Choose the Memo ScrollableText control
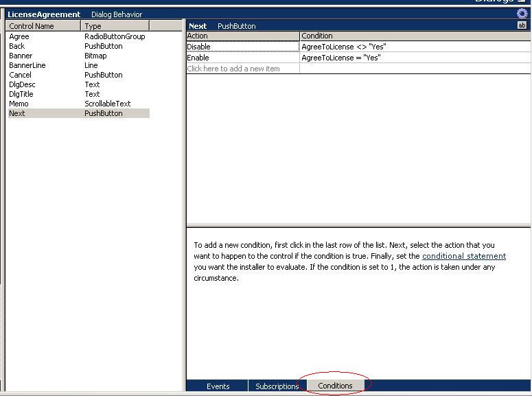Screen dimensions: 532x396 pyautogui.click(x=19, y=104)
